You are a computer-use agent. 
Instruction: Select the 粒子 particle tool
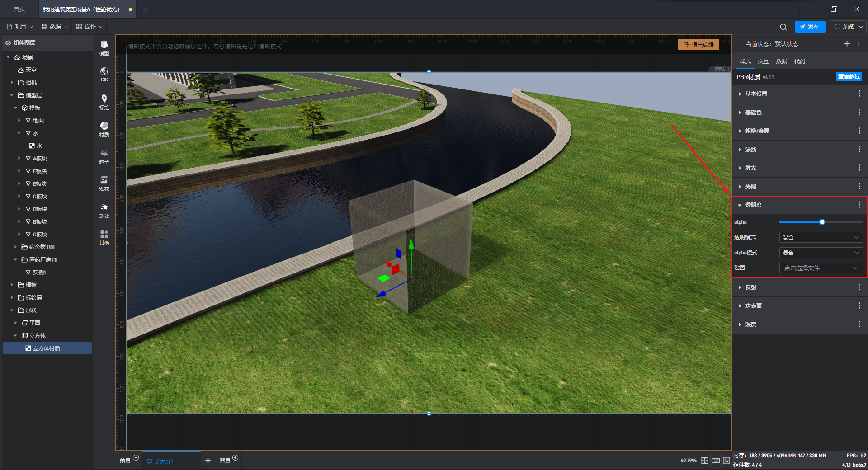pyautogui.click(x=104, y=155)
